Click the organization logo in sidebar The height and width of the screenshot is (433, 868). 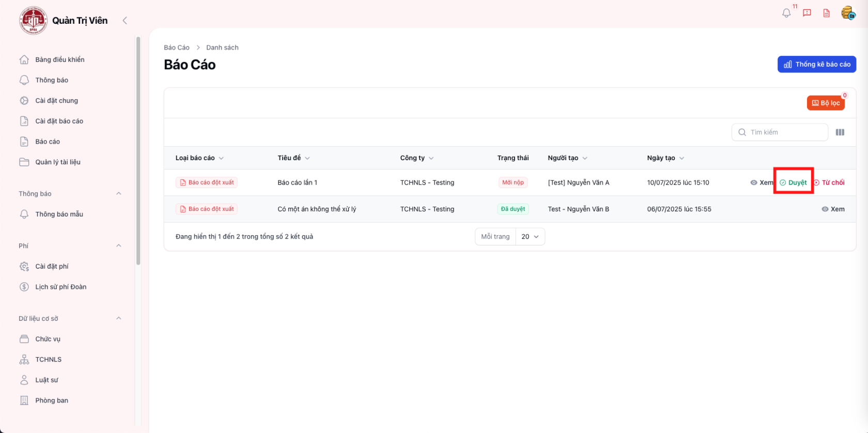[x=33, y=21]
